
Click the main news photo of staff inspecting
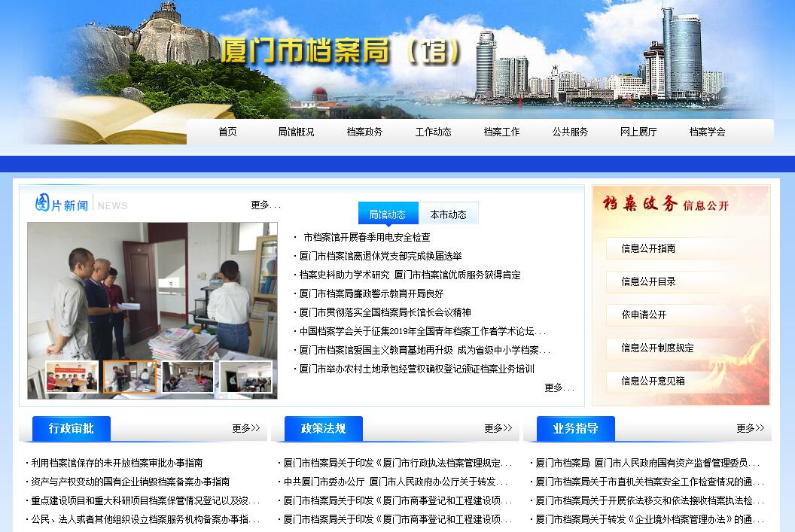click(x=152, y=290)
